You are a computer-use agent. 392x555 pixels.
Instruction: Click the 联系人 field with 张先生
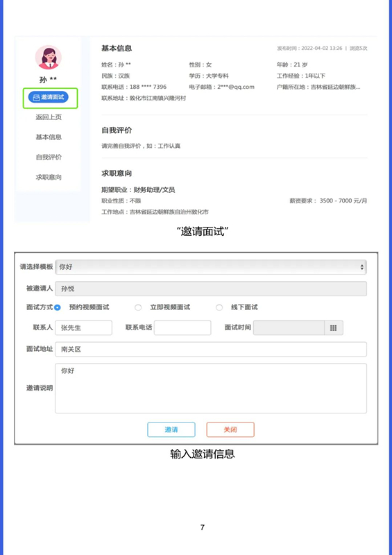click(x=83, y=327)
